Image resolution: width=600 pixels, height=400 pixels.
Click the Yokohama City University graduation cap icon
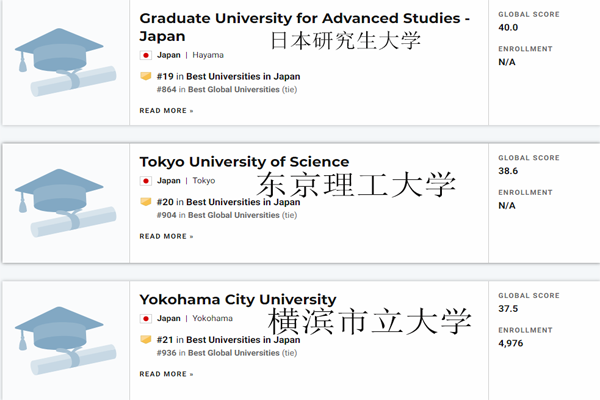click(x=65, y=341)
